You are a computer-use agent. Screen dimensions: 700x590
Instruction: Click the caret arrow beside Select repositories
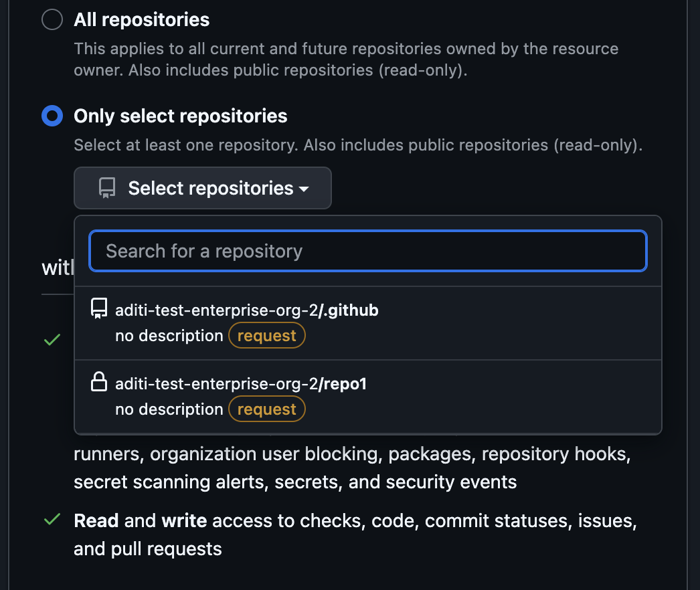coord(304,189)
